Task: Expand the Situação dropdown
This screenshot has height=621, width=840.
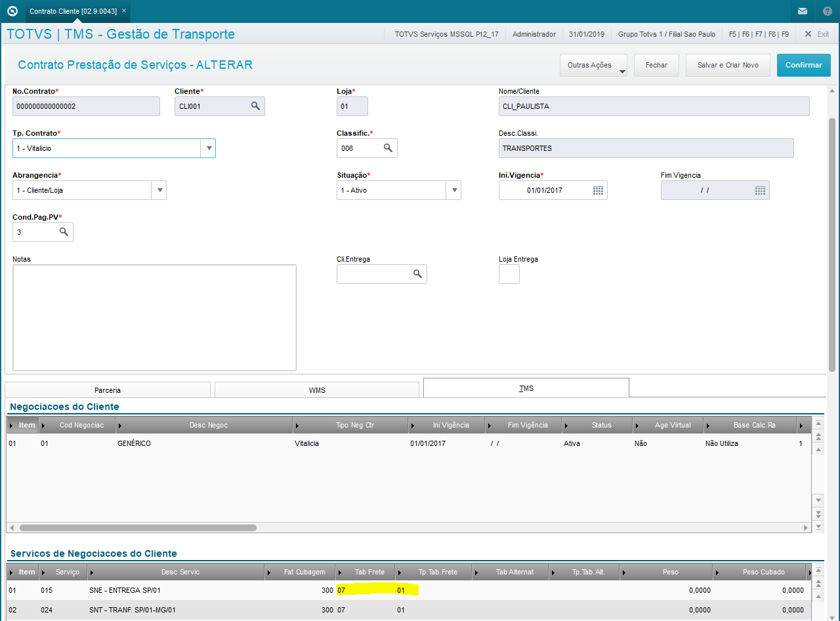Action: point(453,190)
